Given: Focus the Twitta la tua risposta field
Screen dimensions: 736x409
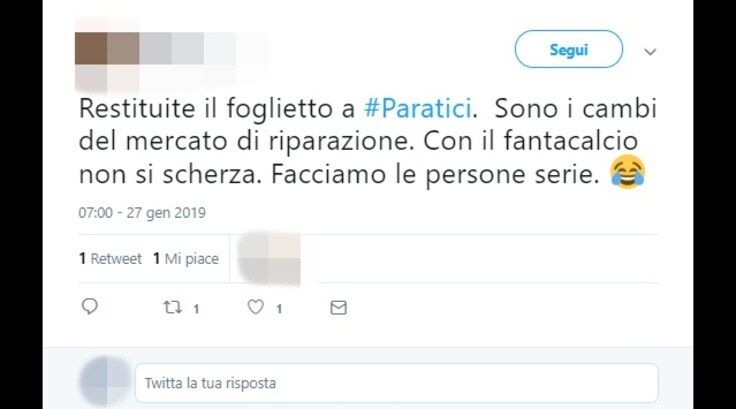Looking at the screenshot, I should pyautogui.click(x=397, y=383).
